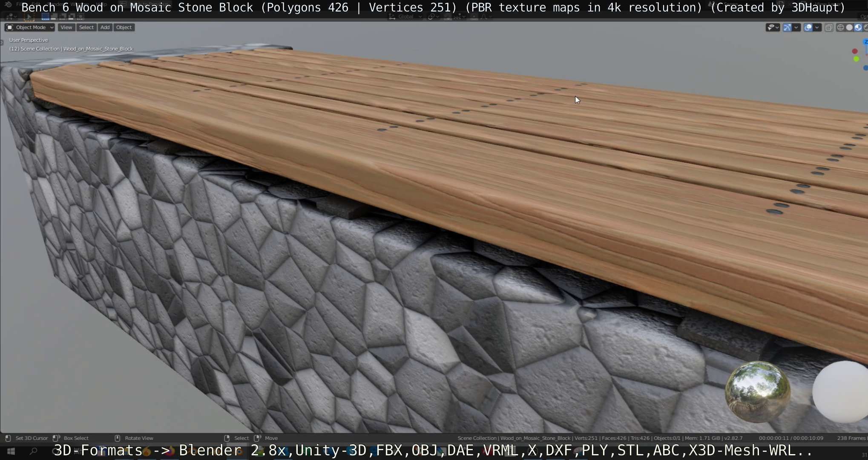Expand the gizmo options dropdown arrow
Viewport: 868px width, 460px height.
[796, 28]
